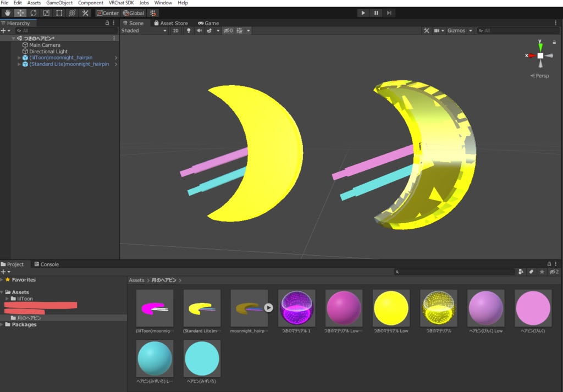Select the combined Transform tool

tap(72, 13)
